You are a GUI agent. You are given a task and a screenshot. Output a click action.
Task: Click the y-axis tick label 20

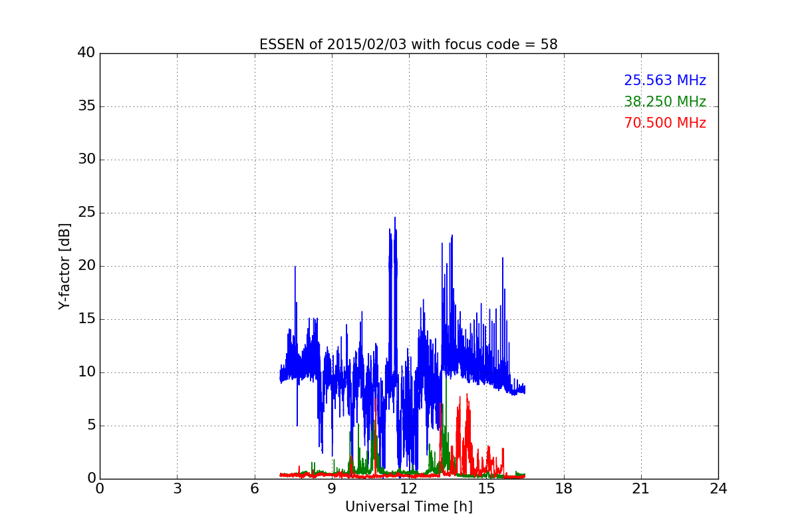coord(86,266)
